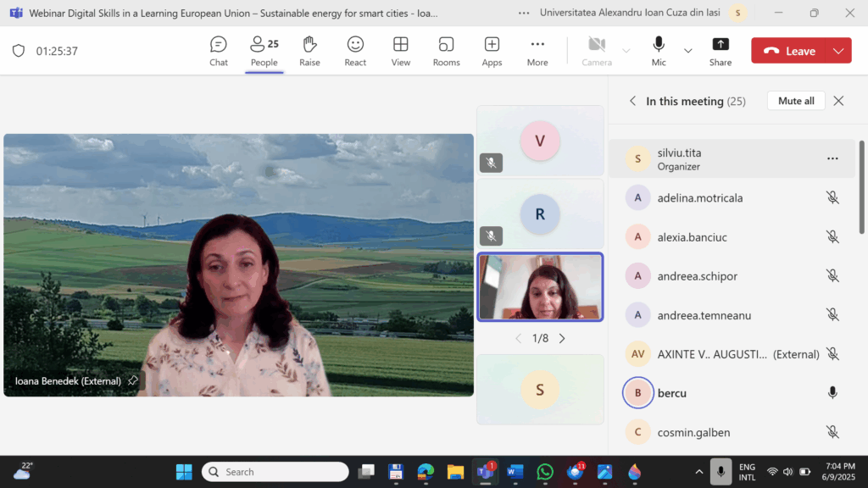Mute participant adelina.motricala
The width and height of the screenshot is (868, 488).
[x=832, y=198]
